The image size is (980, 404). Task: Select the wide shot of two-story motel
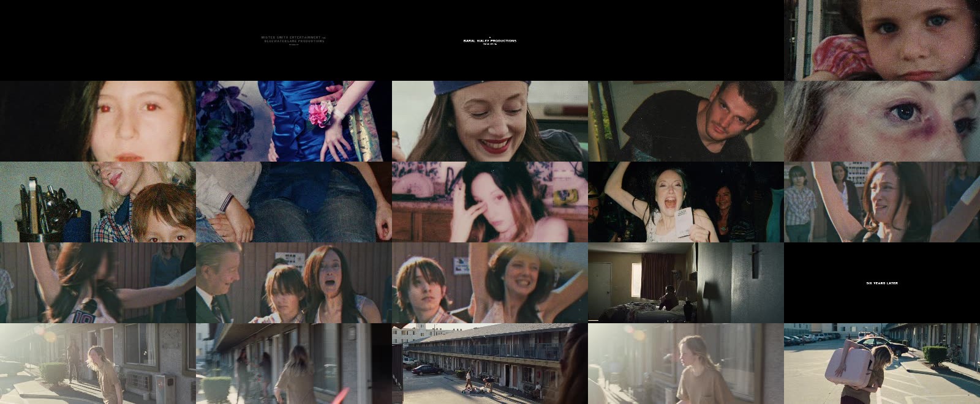pos(490,364)
